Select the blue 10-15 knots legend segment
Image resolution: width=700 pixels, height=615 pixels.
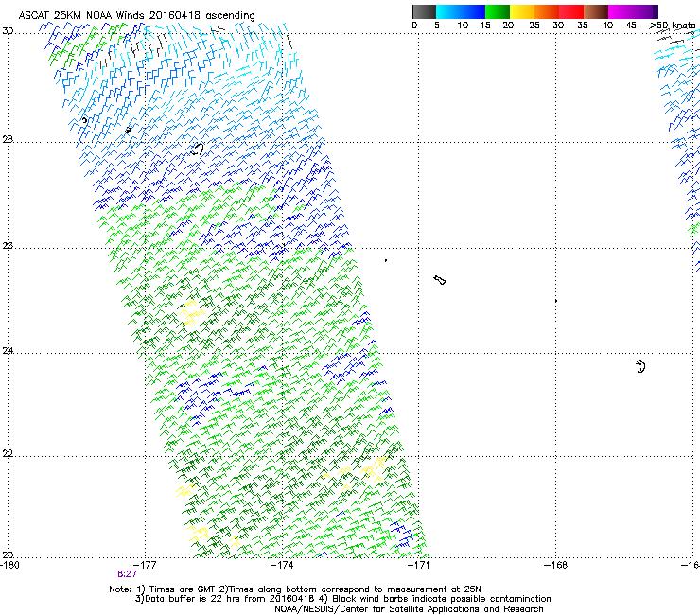(x=473, y=11)
